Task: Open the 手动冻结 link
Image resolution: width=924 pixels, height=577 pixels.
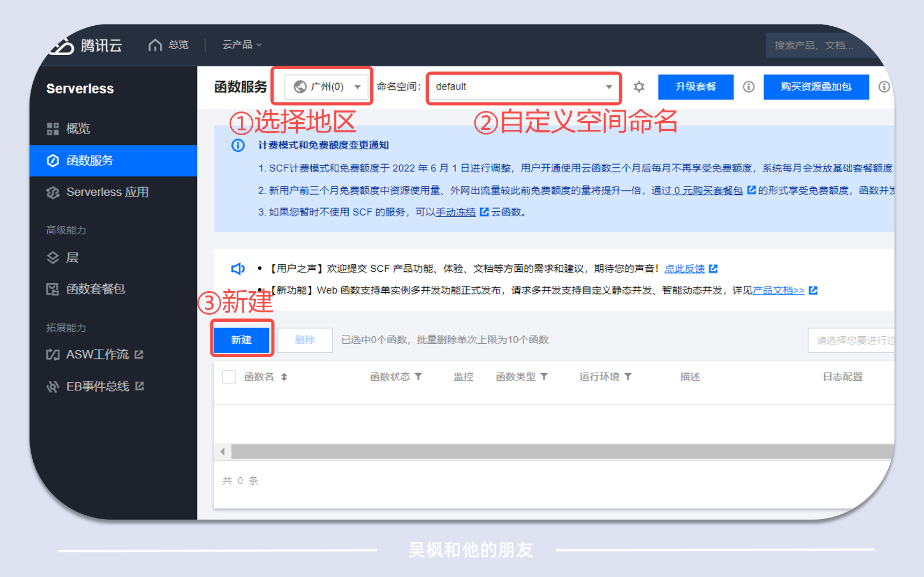Action: pyautogui.click(x=456, y=212)
